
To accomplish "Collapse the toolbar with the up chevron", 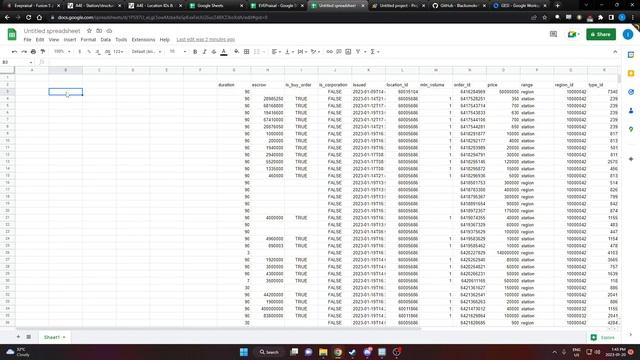I will pyautogui.click(x=615, y=52).
